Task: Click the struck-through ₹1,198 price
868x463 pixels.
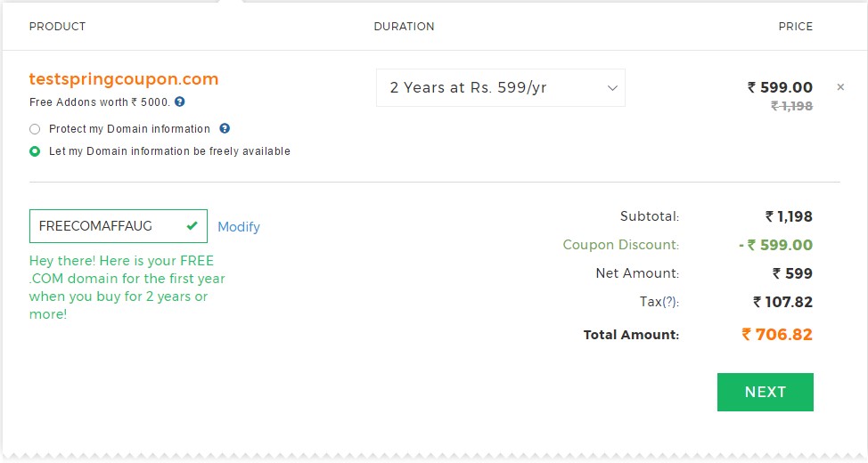Action: point(791,106)
